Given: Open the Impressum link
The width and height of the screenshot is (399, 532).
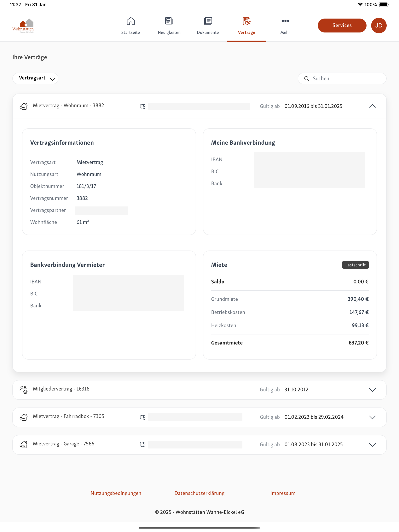Looking at the screenshot, I should click(283, 493).
